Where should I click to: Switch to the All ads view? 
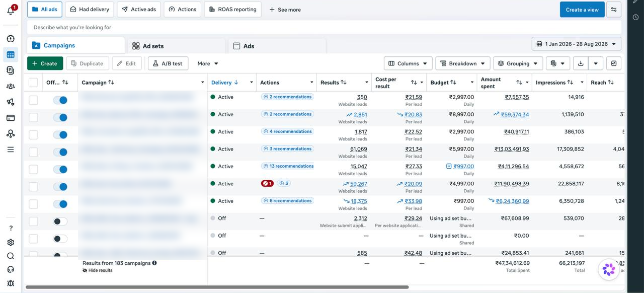(x=44, y=10)
